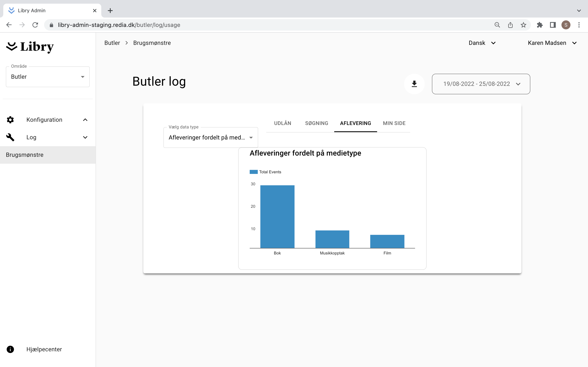
Task: Toggle Total Events legend series
Action: tap(265, 172)
